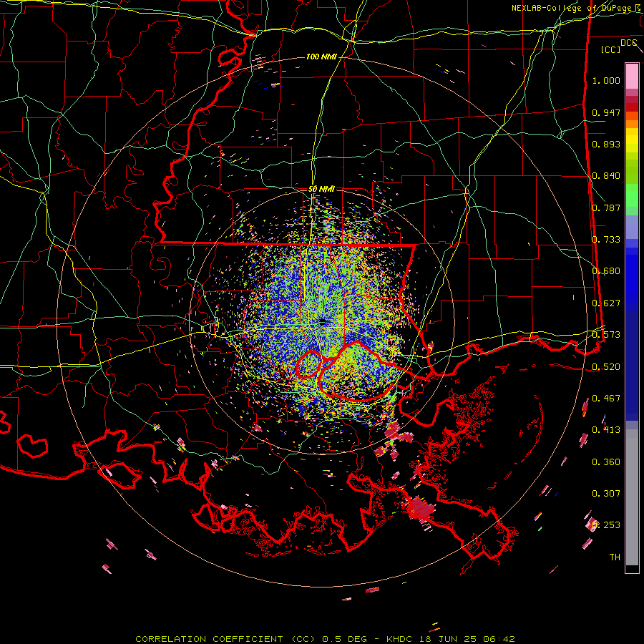This screenshot has height=644, width=644.
Task: Select the 0.467 scale value
Action: click(606, 399)
